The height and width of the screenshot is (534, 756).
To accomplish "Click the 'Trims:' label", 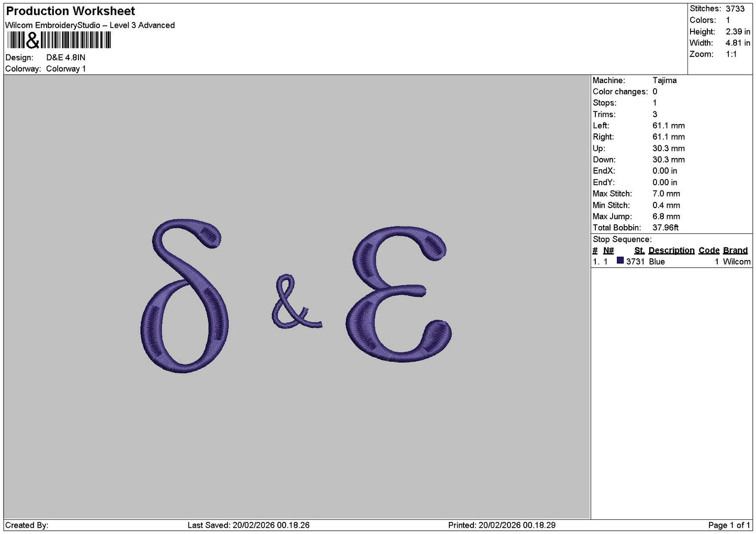I will coord(604,115).
